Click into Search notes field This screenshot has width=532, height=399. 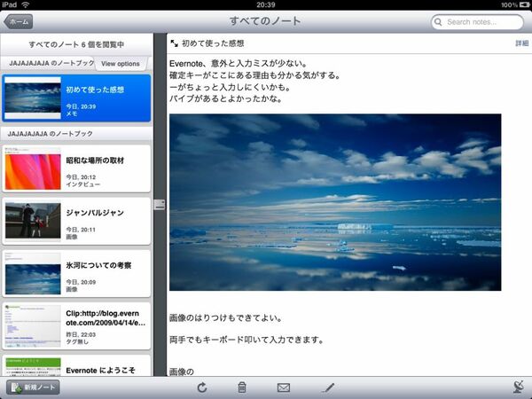tap(477, 22)
